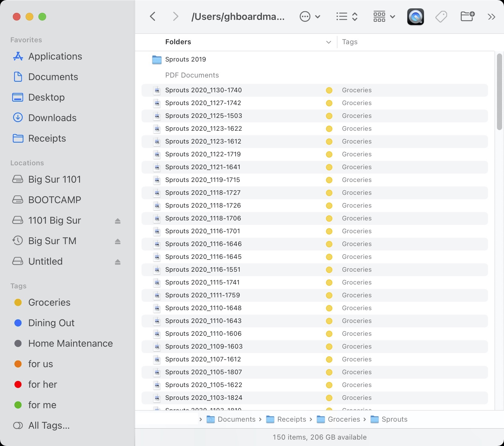This screenshot has width=504, height=446.
Task: Click PDF icon of Sprouts 2020_1121-1641
Action: (x=157, y=167)
